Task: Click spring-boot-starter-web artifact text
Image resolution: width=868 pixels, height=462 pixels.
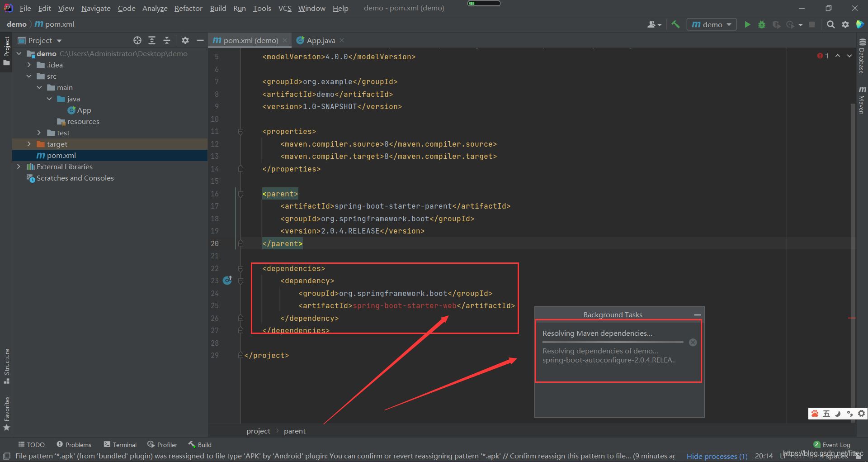Action: (405, 306)
